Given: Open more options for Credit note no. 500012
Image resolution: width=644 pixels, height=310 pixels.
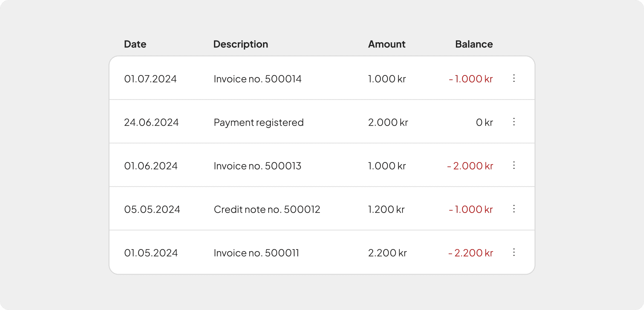Looking at the screenshot, I should click(514, 209).
